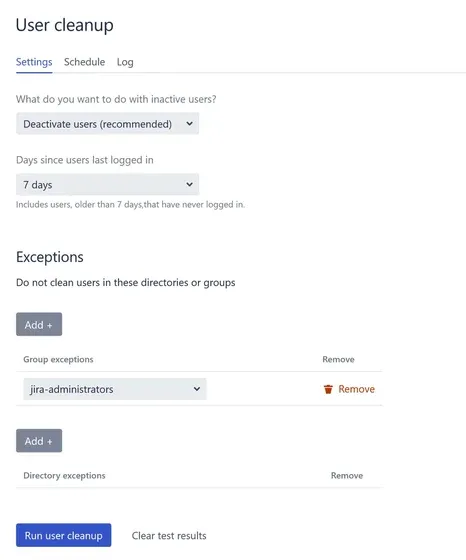Click the chevron arrow on jira-administrators select
The height and width of the screenshot is (560, 466).
tap(197, 389)
